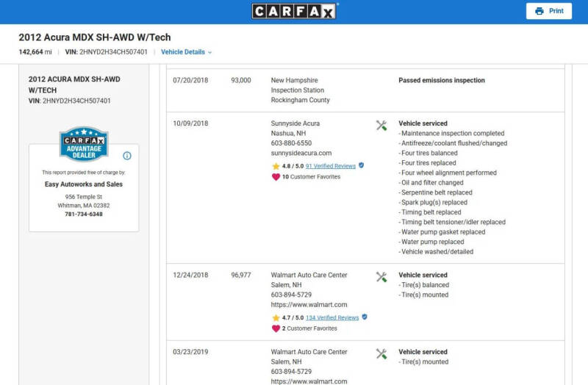Click Vehicle washed/detailed line item

pyautogui.click(x=436, y=252)
